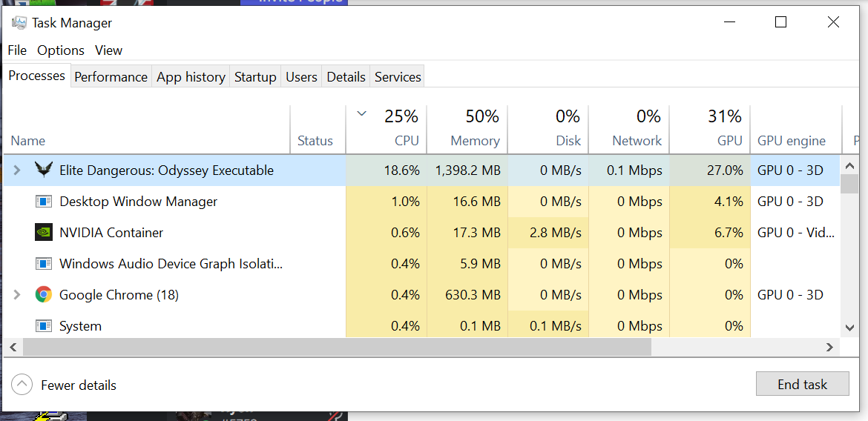868x421 pixels.
Task: Sort by the Memory column header
Action: click(x=467, y=130)
